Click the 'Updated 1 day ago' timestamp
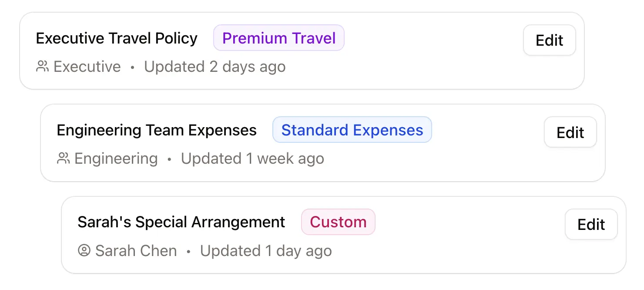This screenshot has height=290, width=644. (x=266, y=251)
